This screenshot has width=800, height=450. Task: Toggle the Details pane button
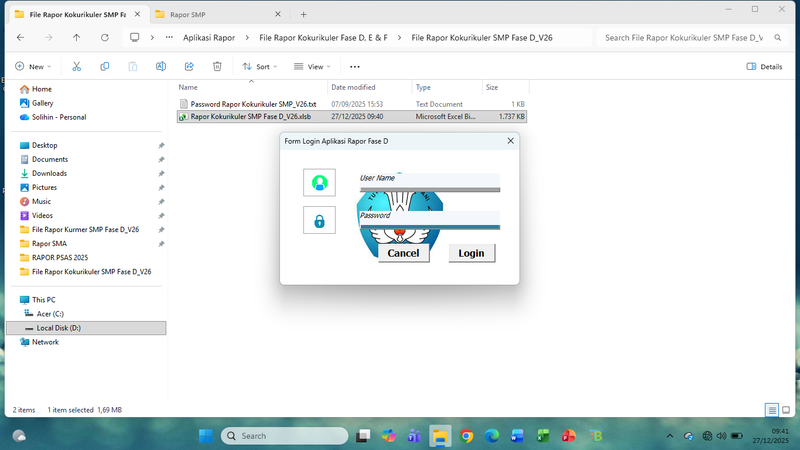click(x=765, y=66)
